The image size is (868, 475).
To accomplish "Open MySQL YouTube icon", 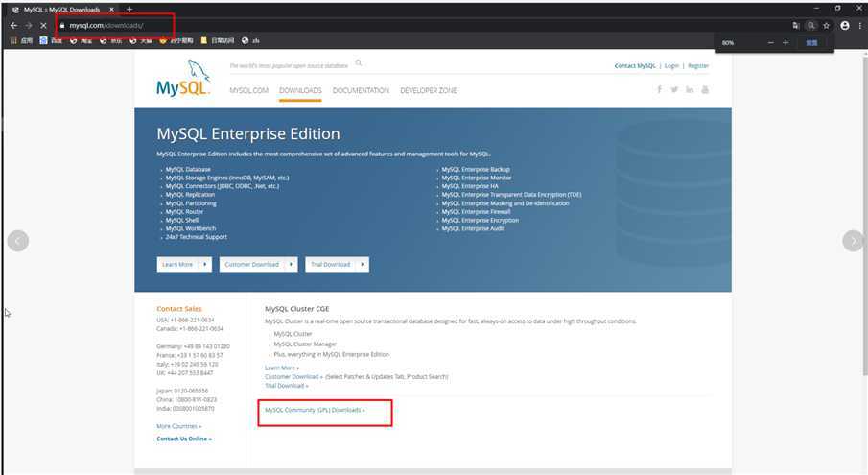I will tap(705, 89).
